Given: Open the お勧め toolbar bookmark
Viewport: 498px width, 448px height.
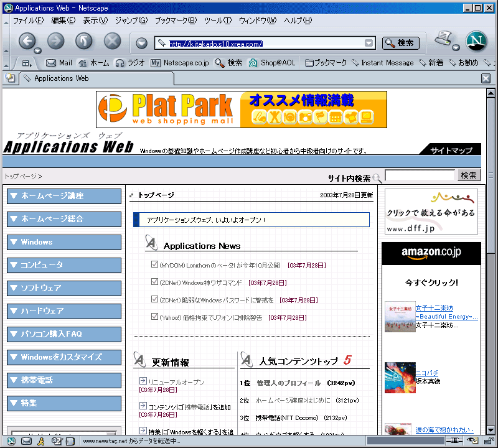Looking at the screenshot, I should 463,63.
